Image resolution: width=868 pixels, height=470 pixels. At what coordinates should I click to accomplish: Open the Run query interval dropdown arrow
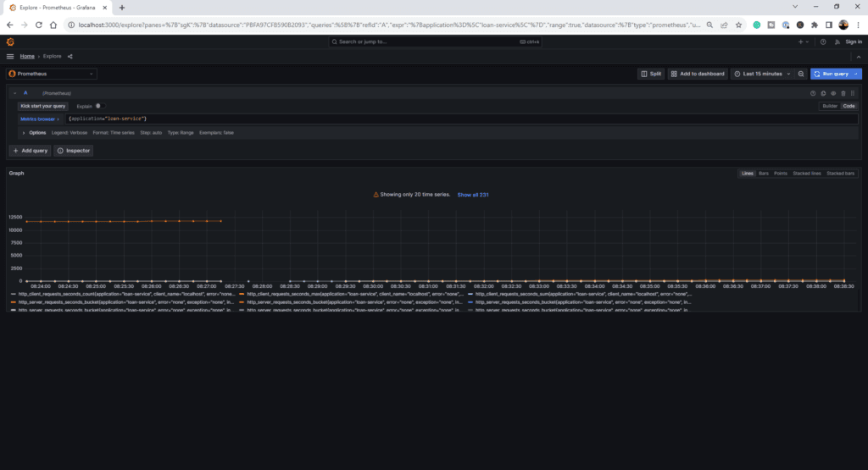click(856, 74)
